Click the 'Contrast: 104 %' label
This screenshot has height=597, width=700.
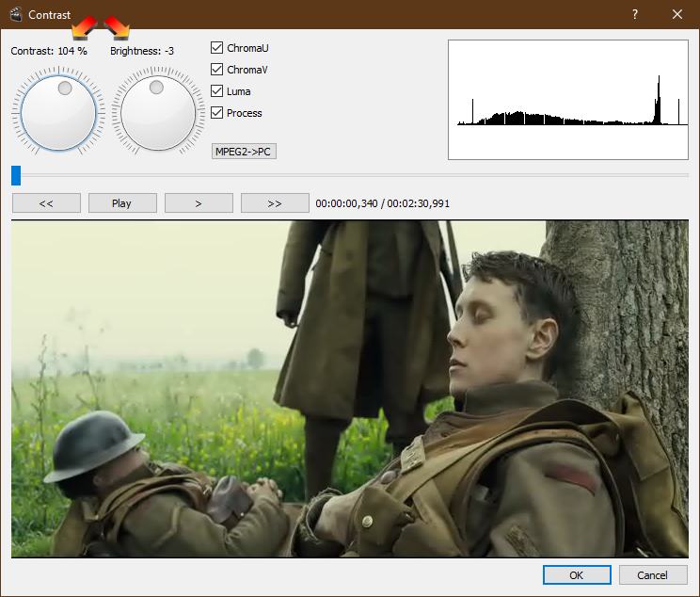pyautogui.click(x=49, y=51)
